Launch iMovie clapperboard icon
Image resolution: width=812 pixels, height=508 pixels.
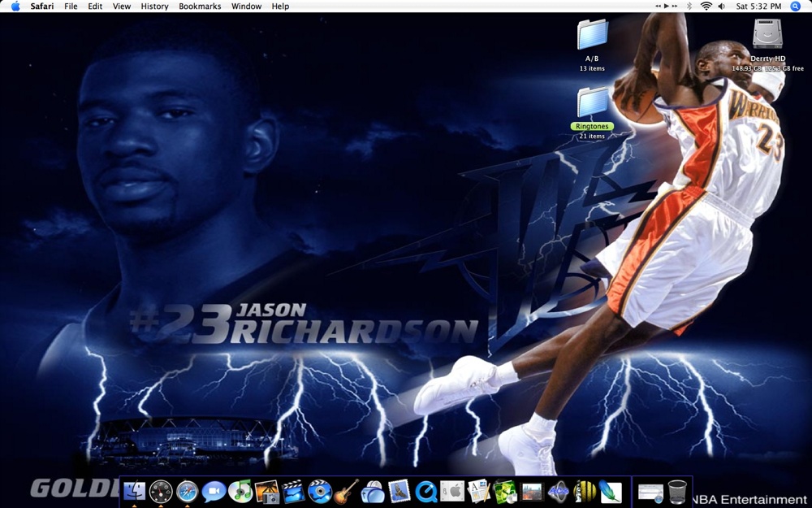(x=293, y=491)
